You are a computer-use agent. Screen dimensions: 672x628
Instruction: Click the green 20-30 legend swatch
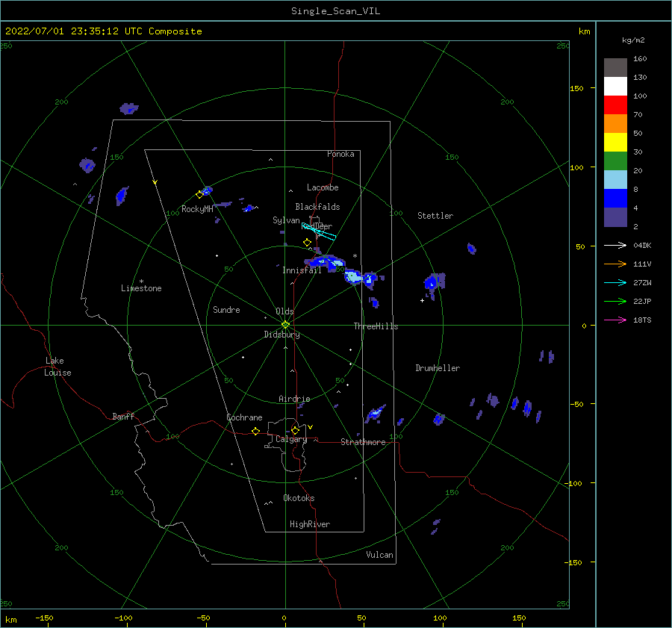[x=615, y=161]
